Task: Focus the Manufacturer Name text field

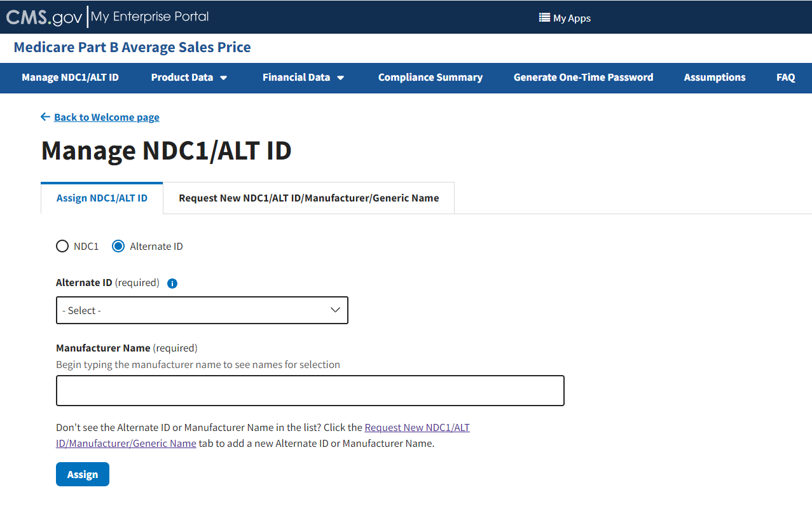Action: tap(310, 390)
